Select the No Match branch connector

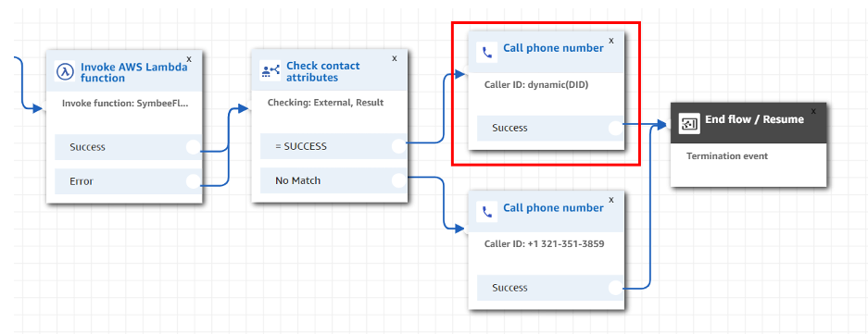(398, 180)
